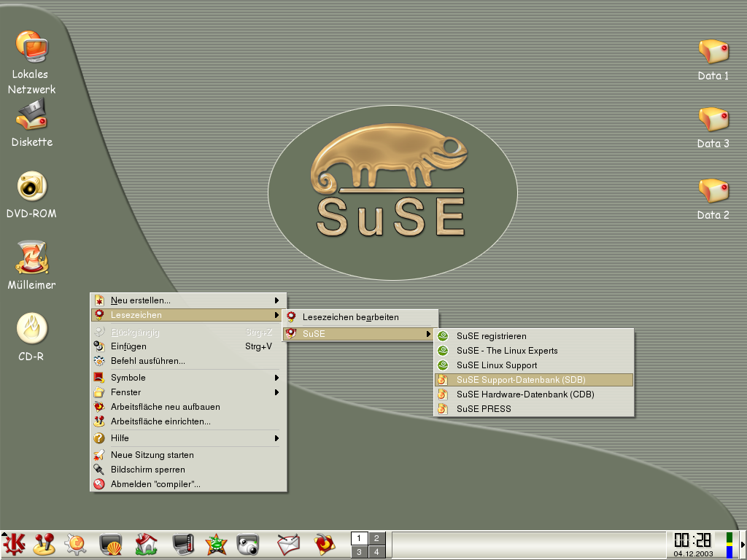This screenshot has height=560, width=747.
Task: Click the empty taskbar area in the panel
Action: click(529, 545)
